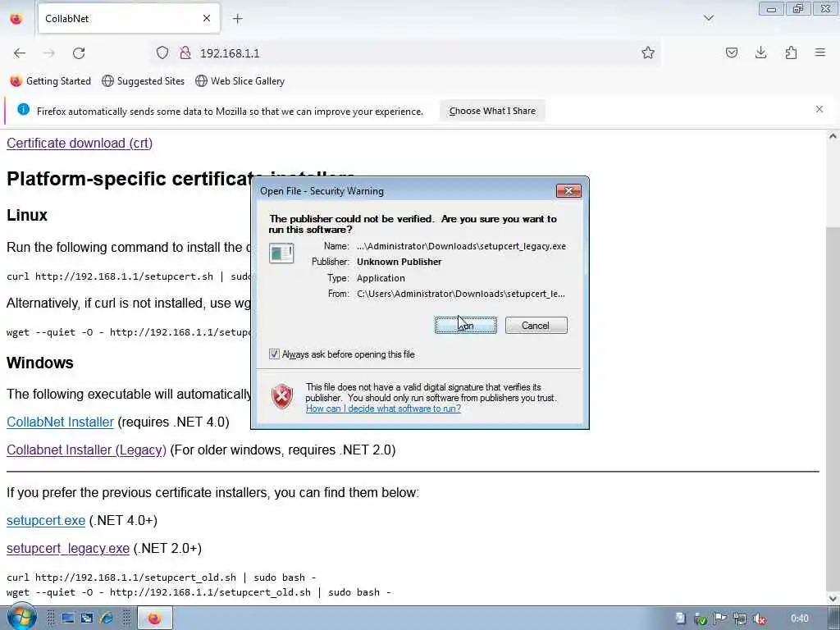The height and width of the screenshot is (630, 840).
Task: Click the Unknown Publisher text
Action: [399, 262]
